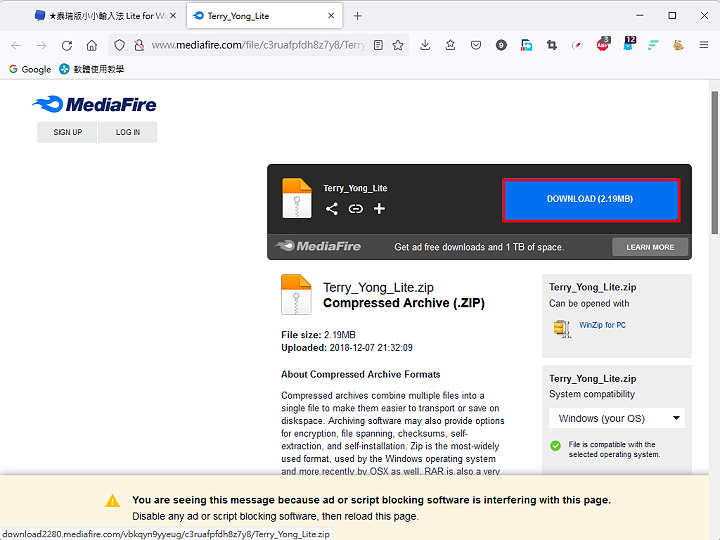This screenshot has height=540, width=720.
Task: Open the circled number extension icon
Action: click(501, 45)
